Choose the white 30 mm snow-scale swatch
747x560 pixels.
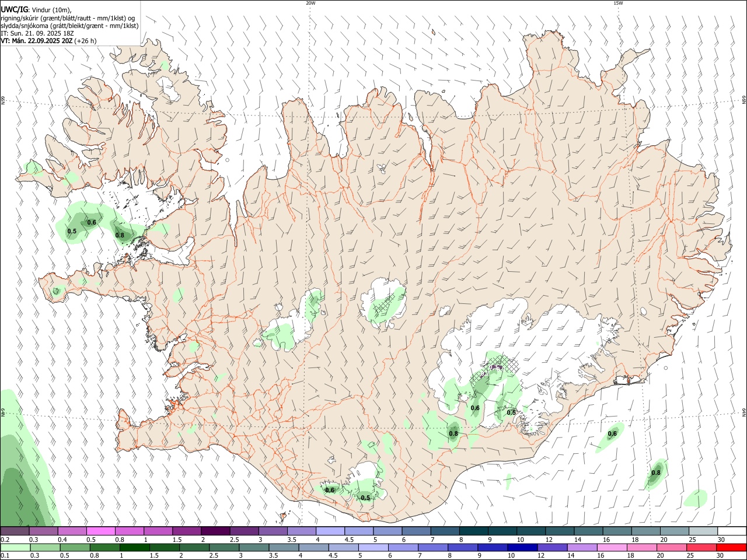732,531
